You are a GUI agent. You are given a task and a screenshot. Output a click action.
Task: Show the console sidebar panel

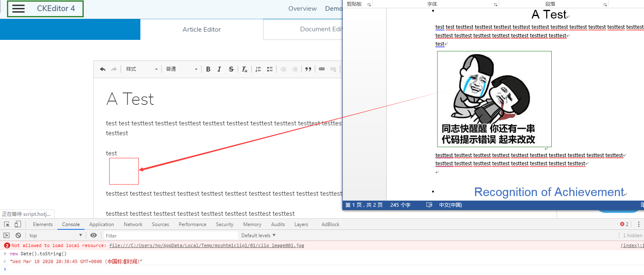point(6,236)
